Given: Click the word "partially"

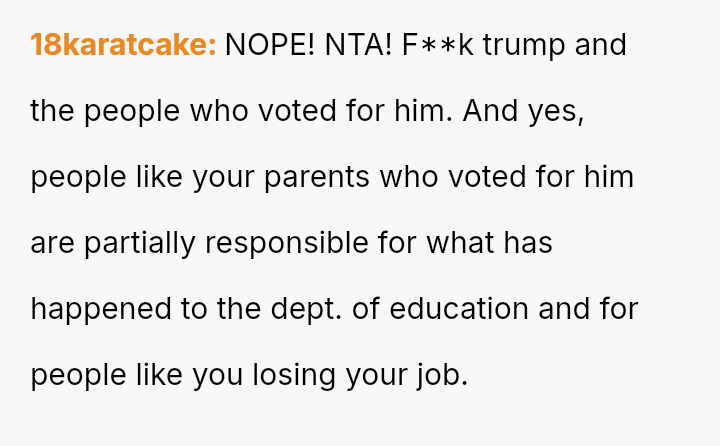Looking at the screenshot, I should 127,243.
